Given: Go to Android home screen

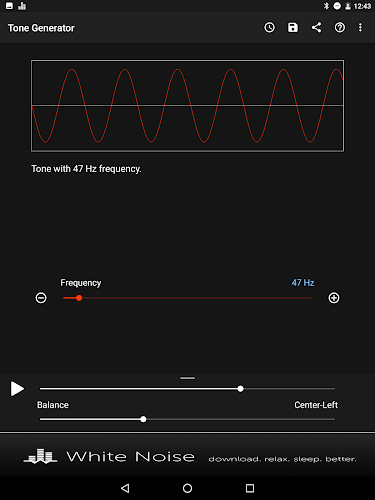Looking at the screenshot, I should click(x=187, y=488).
